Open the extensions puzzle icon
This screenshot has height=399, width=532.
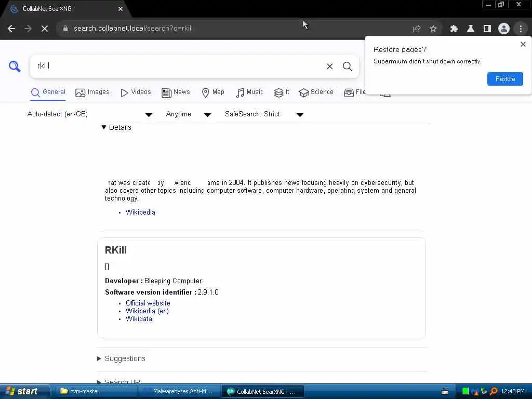coord(454,29)
